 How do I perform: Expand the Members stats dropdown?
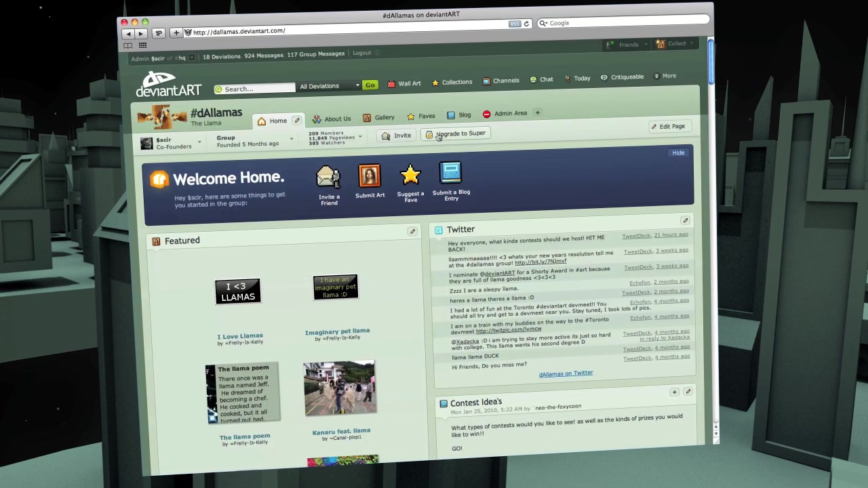point(360,137)
